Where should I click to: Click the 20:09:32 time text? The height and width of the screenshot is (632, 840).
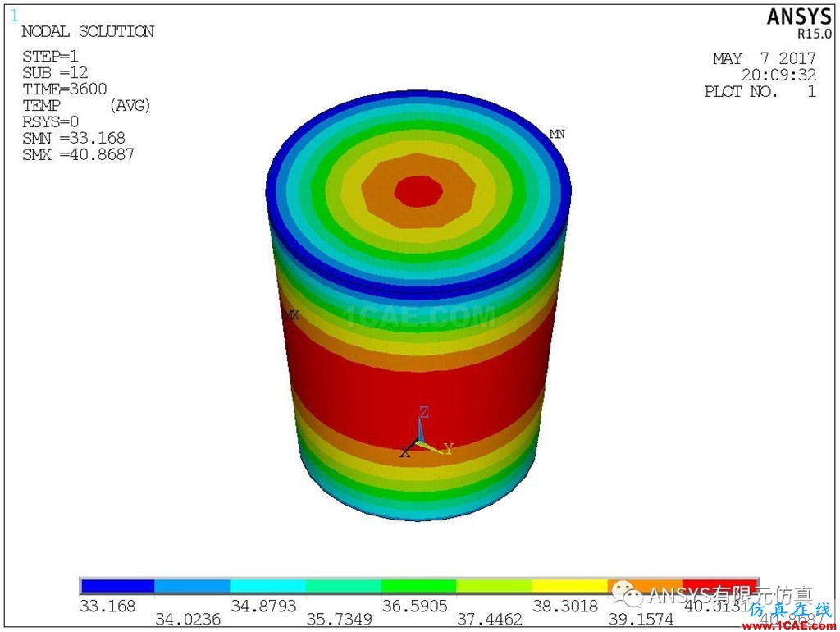click(778, 75)
